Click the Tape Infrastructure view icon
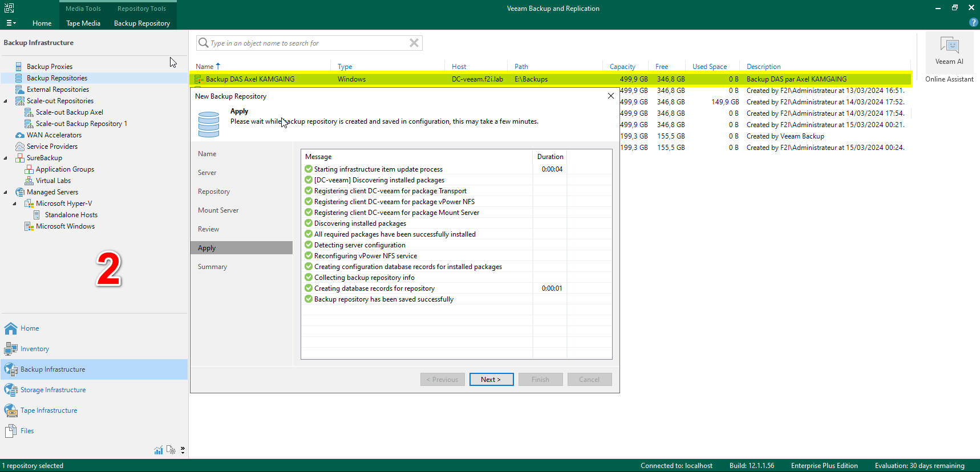Viewport: 980px width, 472px height. pyautogui.click(x=11, y=410)
